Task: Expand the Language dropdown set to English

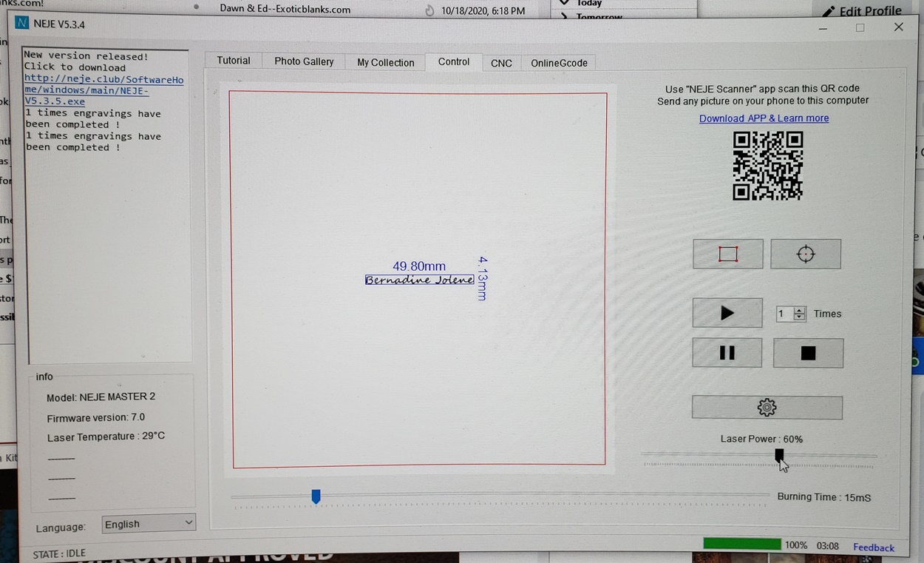Action: coord(148,524)
